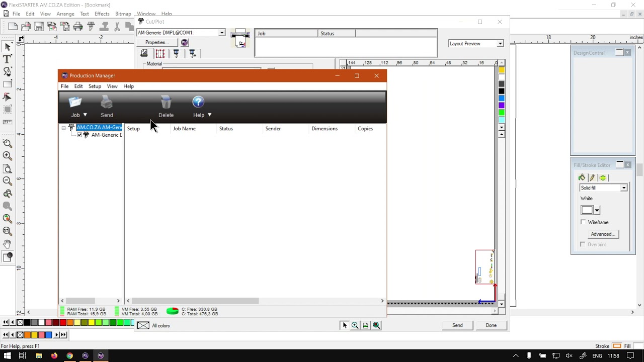
Task: Click the Send printer icon in Production Manager
Action: click(107, 103)
